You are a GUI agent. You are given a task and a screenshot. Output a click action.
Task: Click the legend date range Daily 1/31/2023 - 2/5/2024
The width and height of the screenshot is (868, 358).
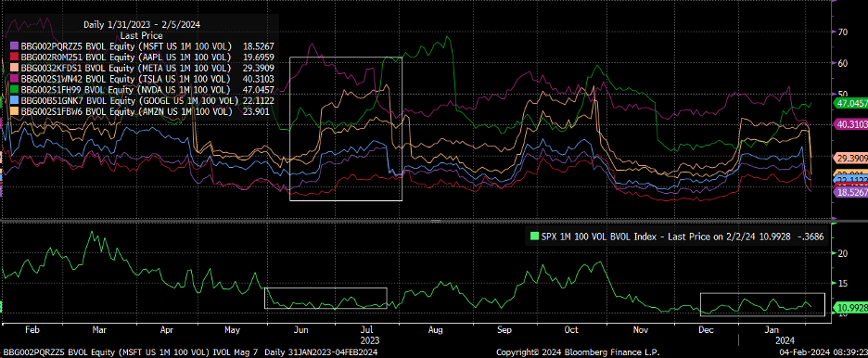(142, 24)
